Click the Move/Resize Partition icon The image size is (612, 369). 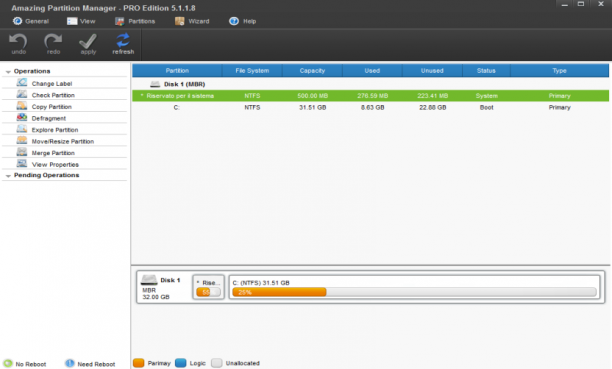pos(22,141)
